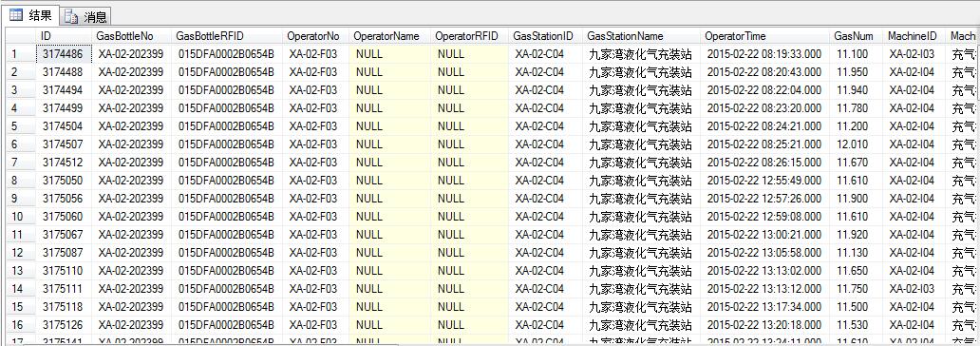
Task: Select the OperatorName column header
Action: 390,36
